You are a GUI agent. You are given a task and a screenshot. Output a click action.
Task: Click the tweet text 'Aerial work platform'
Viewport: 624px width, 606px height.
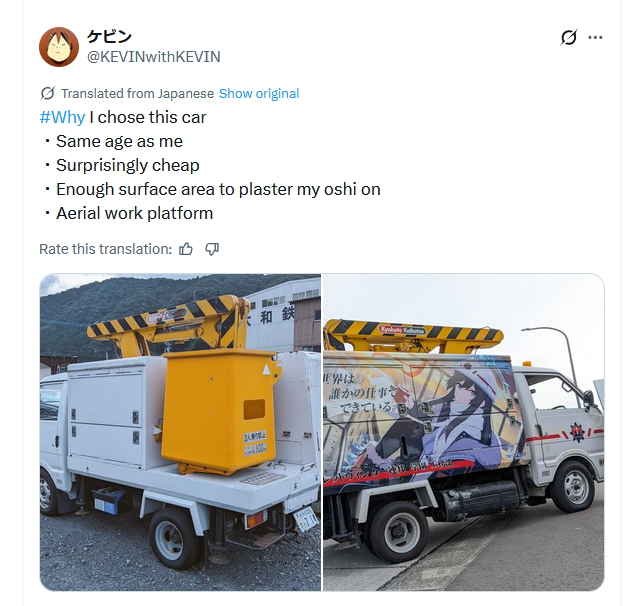tap(135, 213)
